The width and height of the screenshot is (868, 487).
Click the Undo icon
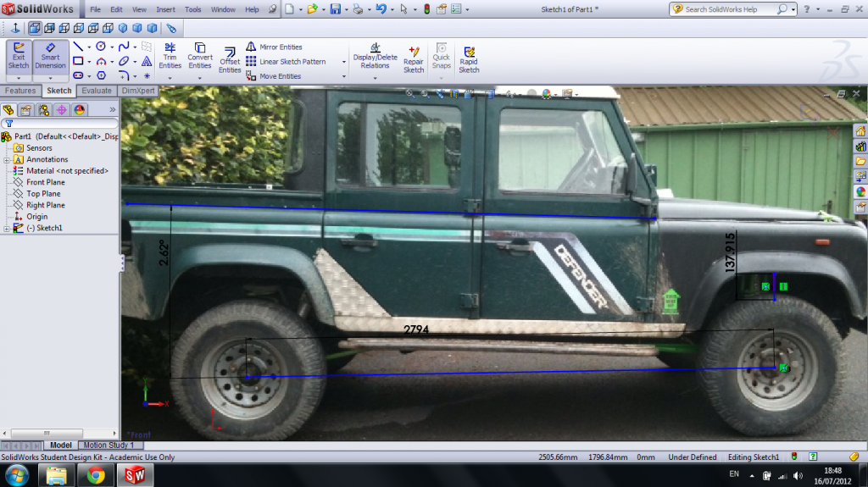click(x=381, y=8)
